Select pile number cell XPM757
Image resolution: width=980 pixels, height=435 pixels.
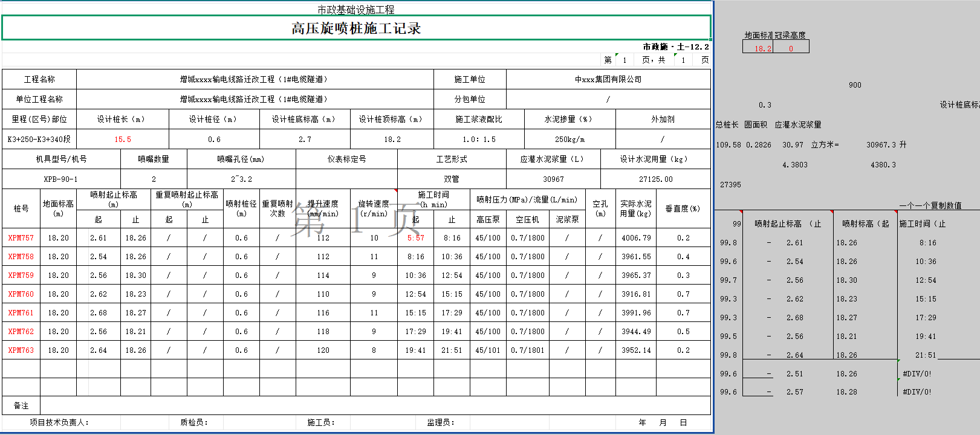click(21, 238)
